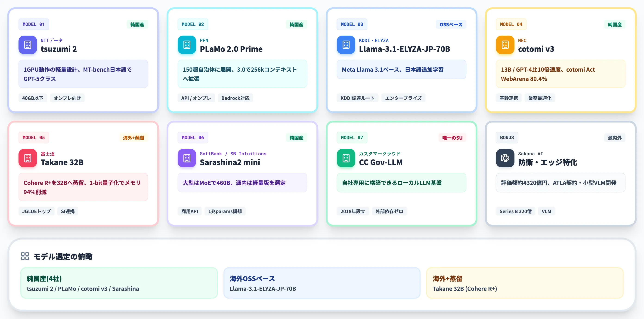This screenshot has height=319, width=644.
Task: Select the MODEL 05 badge
Action: click(x=34, y=137)
